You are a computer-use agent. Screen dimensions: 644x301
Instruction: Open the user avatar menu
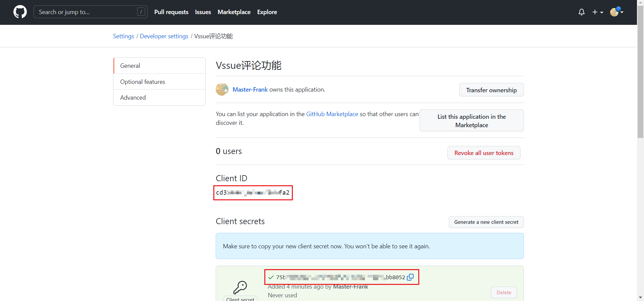(616, 12)
